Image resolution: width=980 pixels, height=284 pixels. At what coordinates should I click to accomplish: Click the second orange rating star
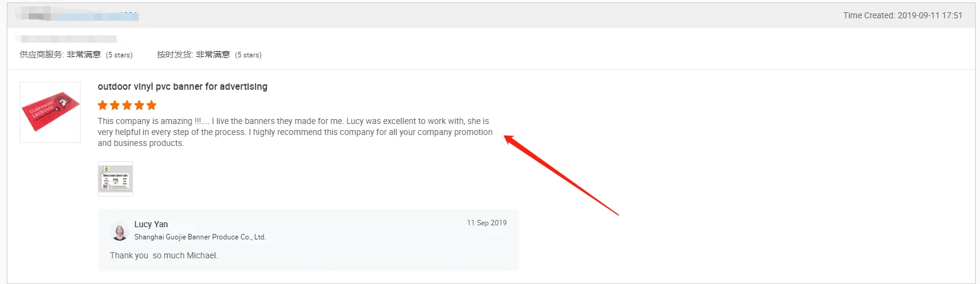pyautogui.click(x=115, y=105)
